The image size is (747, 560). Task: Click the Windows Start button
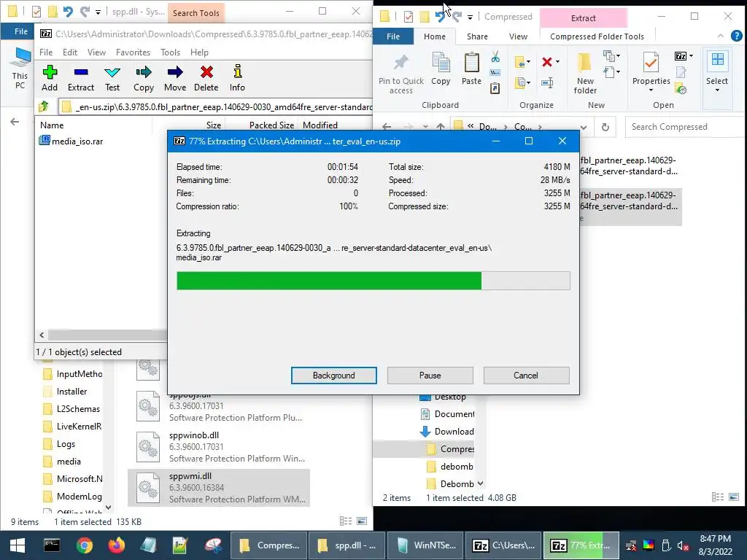point(18,545)
